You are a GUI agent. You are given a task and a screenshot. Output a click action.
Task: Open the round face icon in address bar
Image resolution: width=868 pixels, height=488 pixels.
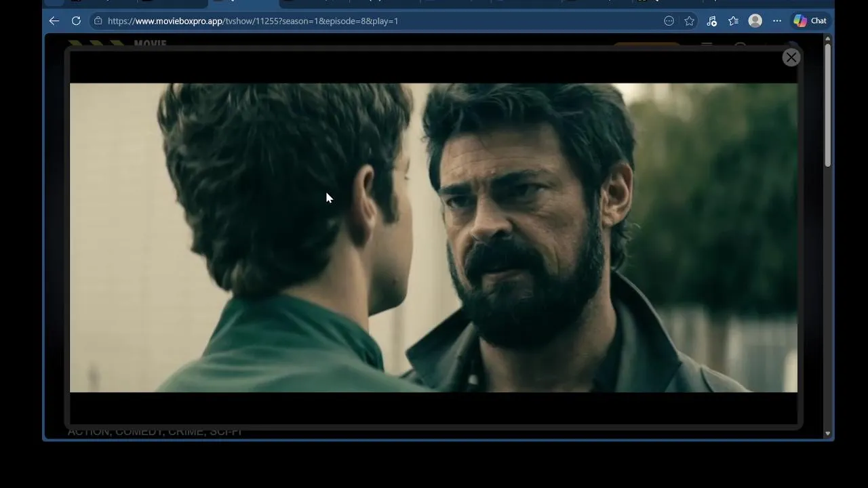pos(669,21)
